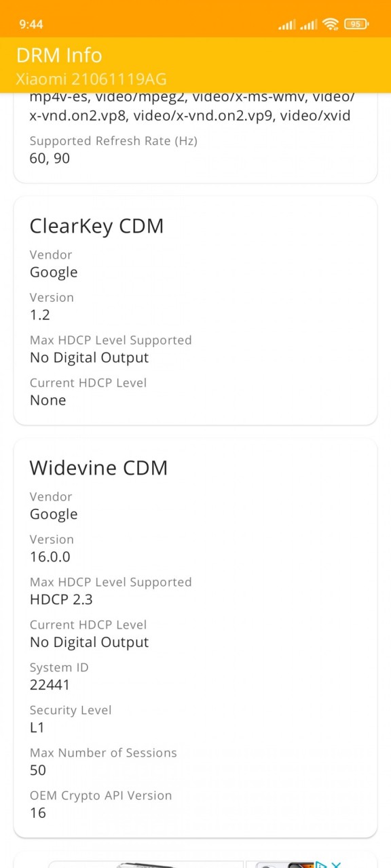Open the AdChoices info icon

[322, 865]
